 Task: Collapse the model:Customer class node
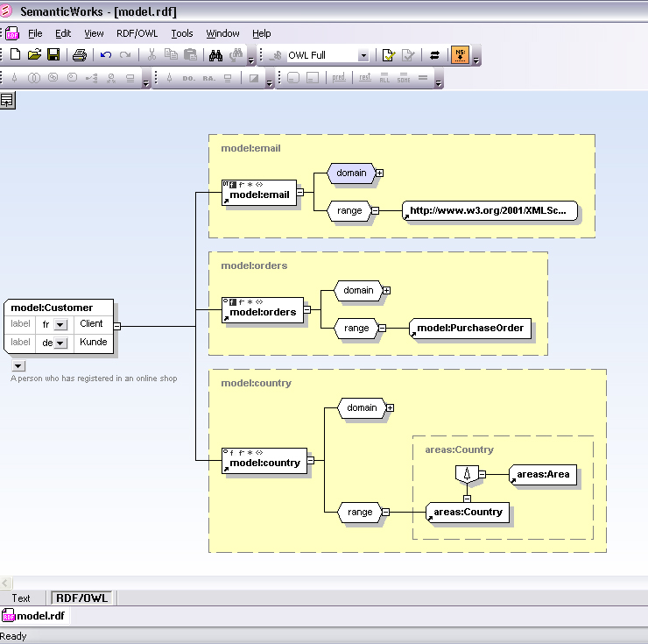click(117, 327)
